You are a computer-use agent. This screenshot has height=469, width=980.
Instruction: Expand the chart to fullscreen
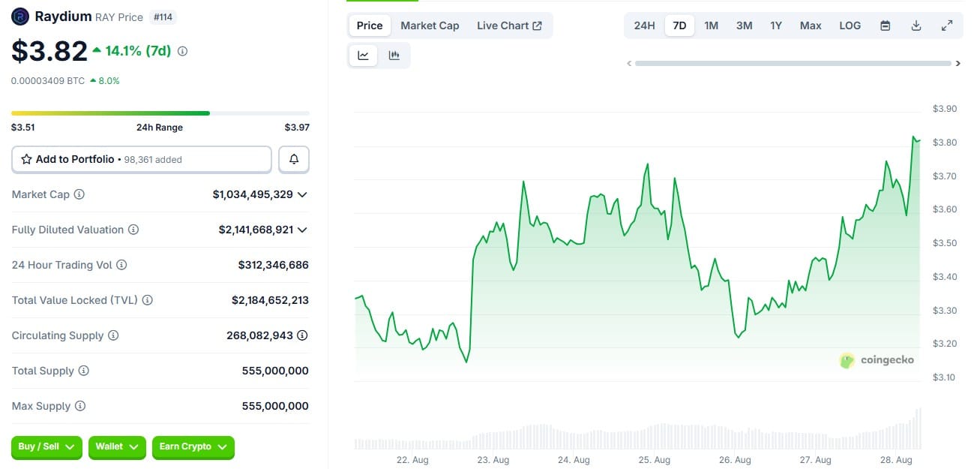pyautogui.click(x=947, y=25)
